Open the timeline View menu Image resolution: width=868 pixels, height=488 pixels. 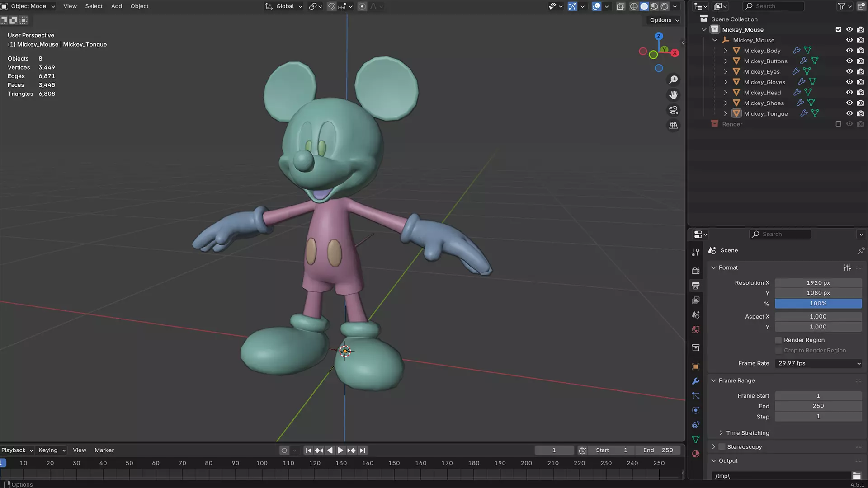coord(80,450)
